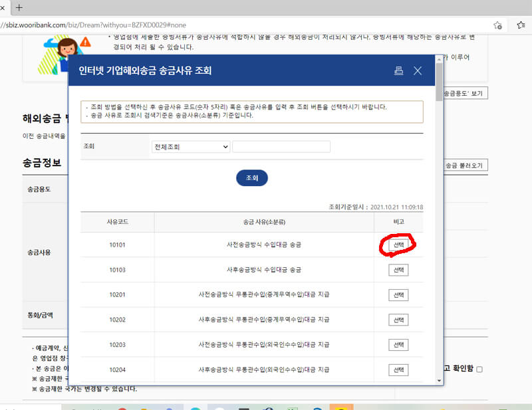
Task: Close the 송금사유 조회 popup
Action: click(418, 70)
